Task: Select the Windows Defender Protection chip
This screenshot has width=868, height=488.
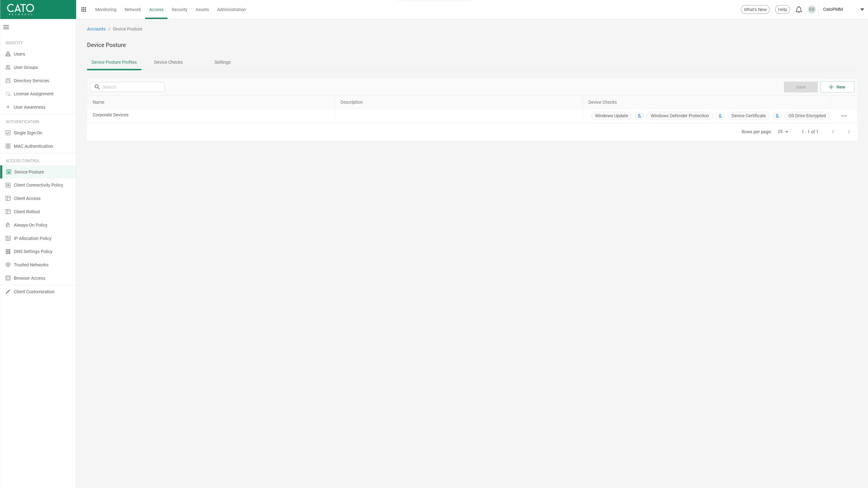Action: click(679, 116)
